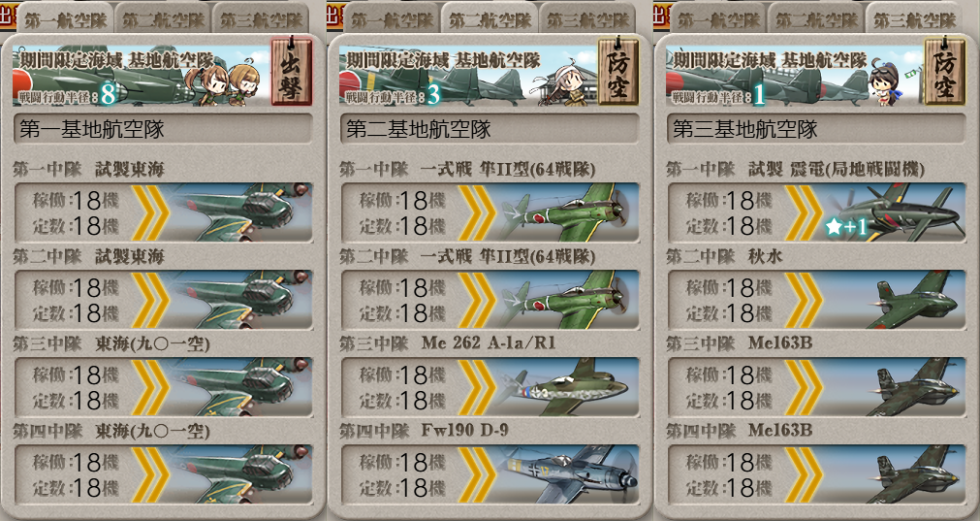Select 第二航空隊 tab in the left panel
This screenshot has width=980, height=521.
tap(163, 18)
